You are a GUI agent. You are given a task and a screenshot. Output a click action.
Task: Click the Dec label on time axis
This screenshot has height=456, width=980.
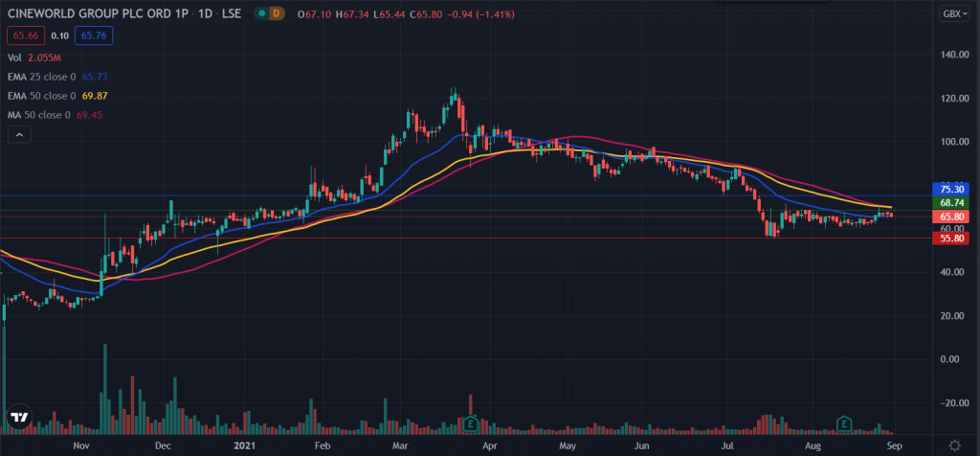coord(163,446)
